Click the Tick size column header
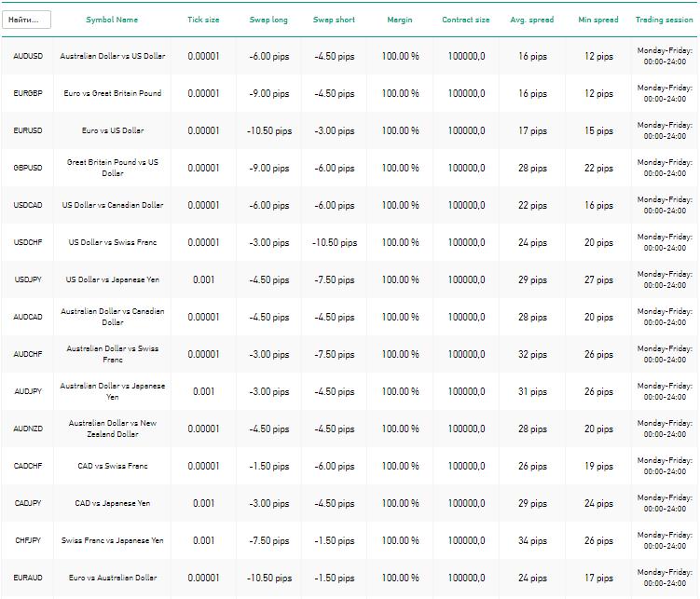Viewport: 700px width, 599px height. pyautogui.click(x=203, y=20)
